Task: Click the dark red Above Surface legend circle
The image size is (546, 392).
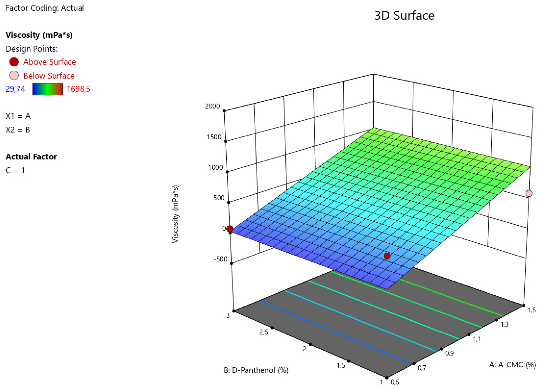Action: pos(14,62)
